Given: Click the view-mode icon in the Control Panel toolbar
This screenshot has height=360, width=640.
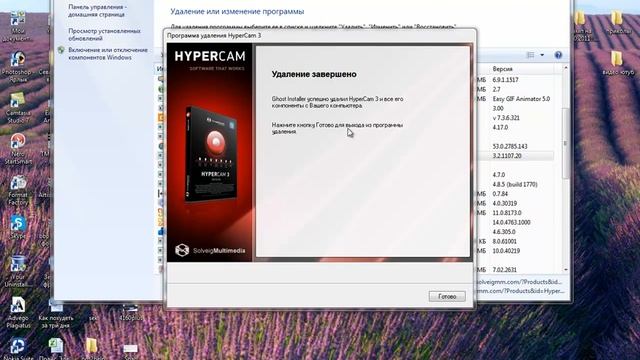Looking at the screenshot, I should pyautogui.click(x=530, y=55).
